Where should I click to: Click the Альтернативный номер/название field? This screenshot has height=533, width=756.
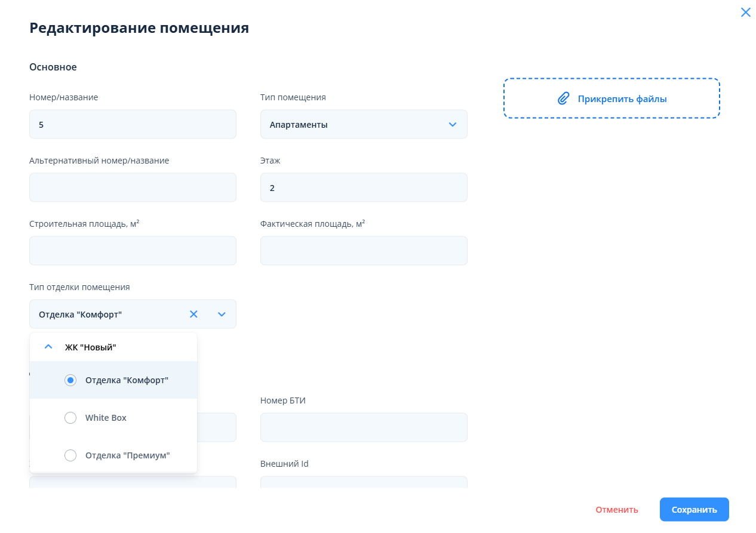coord(133,188)
